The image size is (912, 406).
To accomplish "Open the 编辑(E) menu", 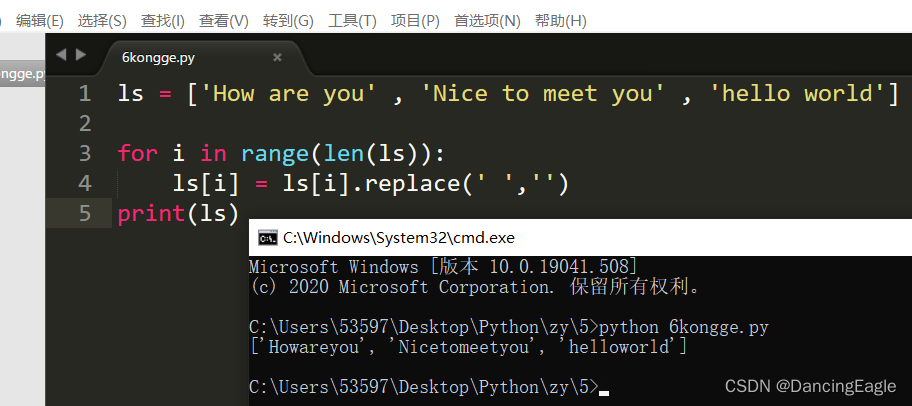I will (40, 22).
